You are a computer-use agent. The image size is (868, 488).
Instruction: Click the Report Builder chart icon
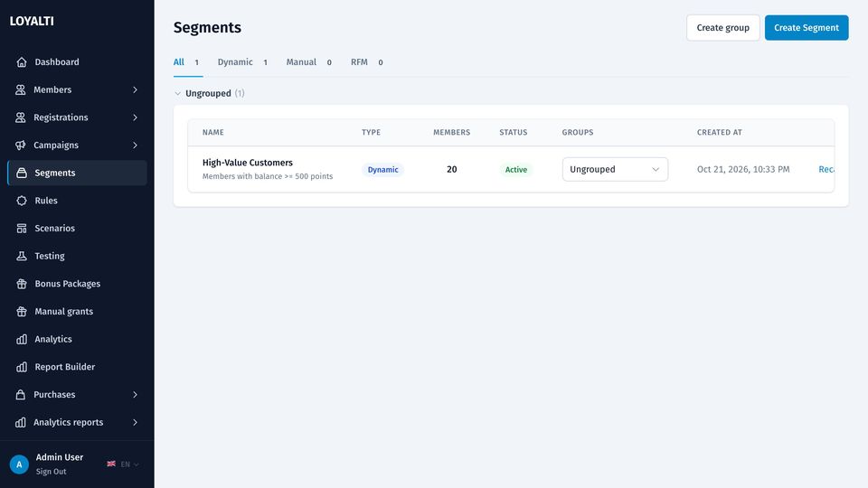[x=22, y=367]
